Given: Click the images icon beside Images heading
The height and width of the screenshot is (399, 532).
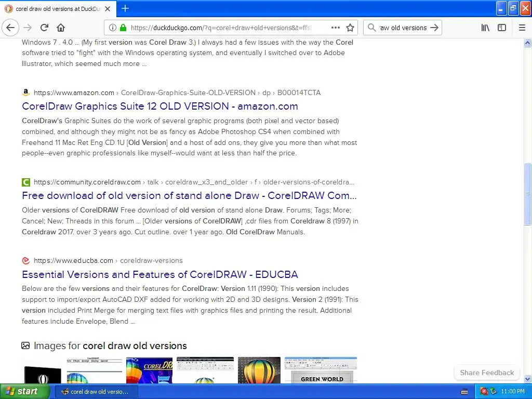Looking at the screenshot, I should coord(25,345).
